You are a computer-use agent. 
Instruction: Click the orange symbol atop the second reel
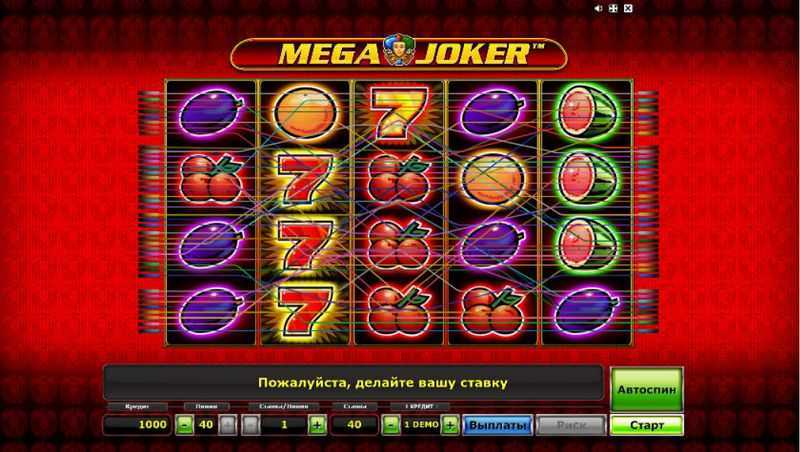click(305, 113)
